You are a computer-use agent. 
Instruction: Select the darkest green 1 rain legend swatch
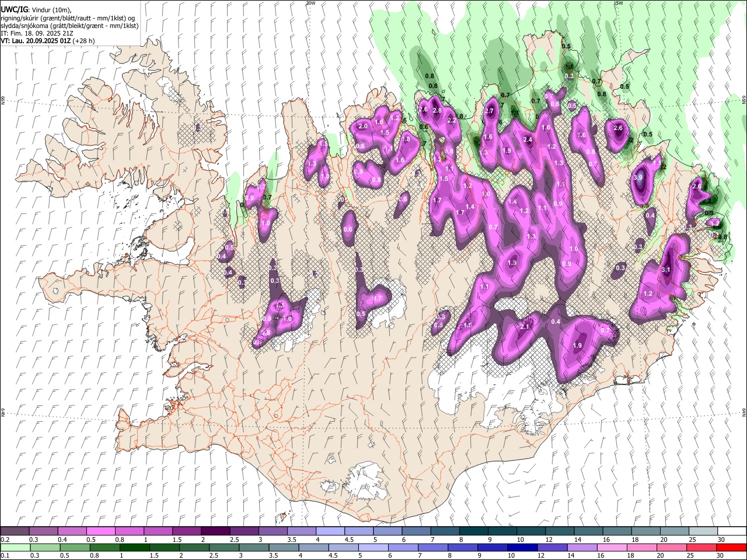(x=134, y=547)
